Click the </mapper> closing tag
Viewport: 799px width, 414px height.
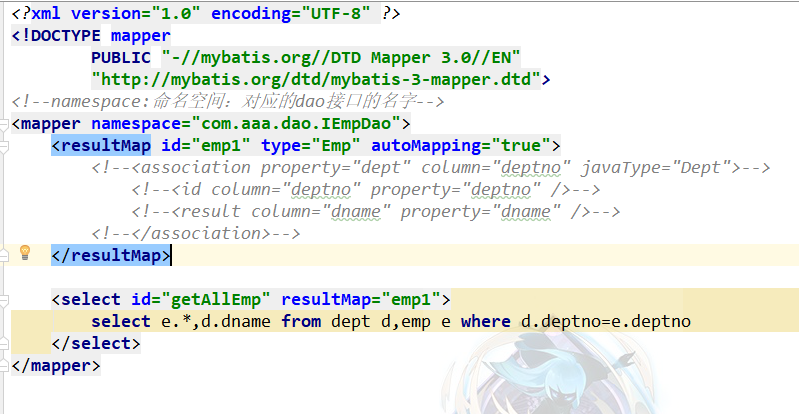point(56,365)
